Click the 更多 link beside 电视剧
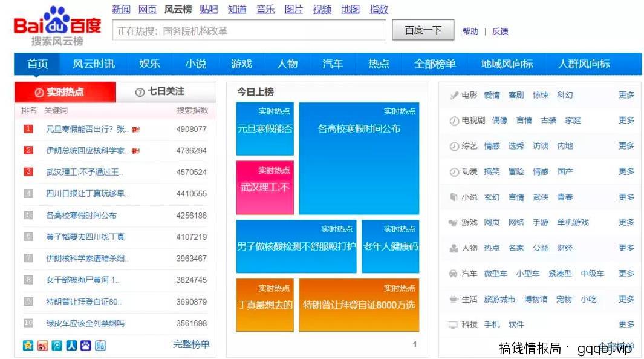Image resolution: width=644 pixels, height=359 pixels. coord(626,120)
